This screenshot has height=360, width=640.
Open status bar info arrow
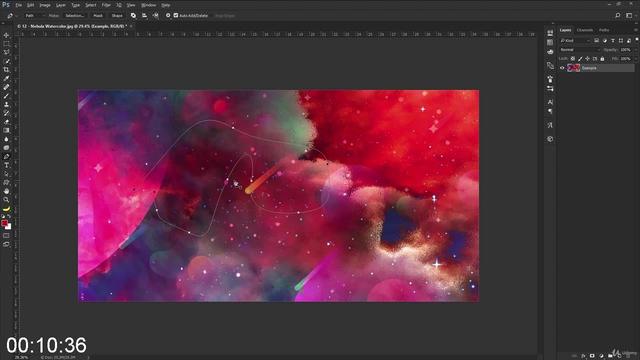[x=88, y=357]
